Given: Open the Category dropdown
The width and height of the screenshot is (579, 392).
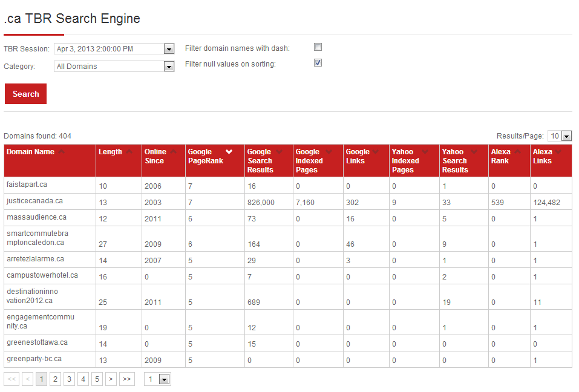Looking at the screenshot, I should point(169,67).
